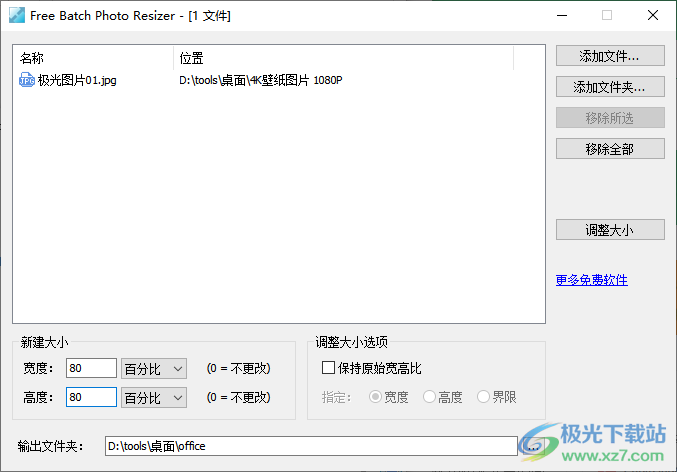Click the 添加文件... button
This screenshot has width=677, height=472.
(610, 56)
